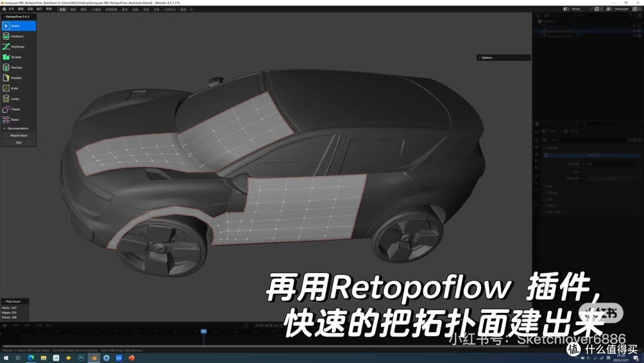This screenshot has height=363, width=644.
Task: Open the outliner filter dropdown
Action: [x=633, y=16]
